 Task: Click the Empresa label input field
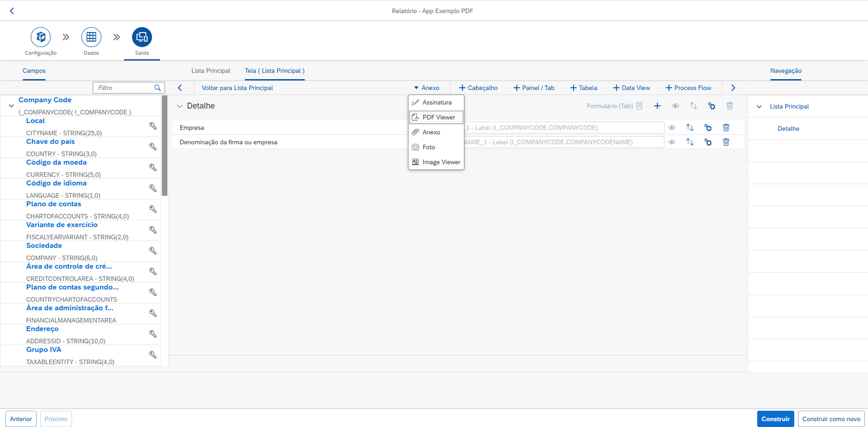pos(564,128)
